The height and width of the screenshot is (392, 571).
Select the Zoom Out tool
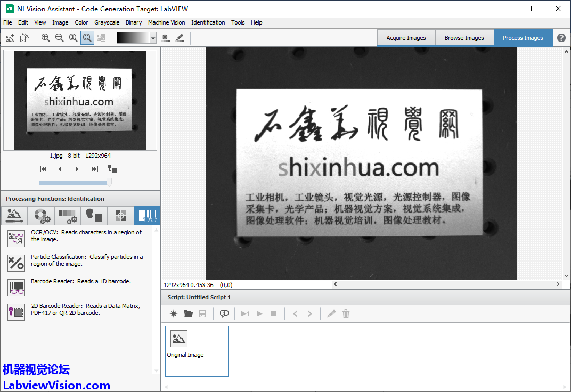[59, 38]
